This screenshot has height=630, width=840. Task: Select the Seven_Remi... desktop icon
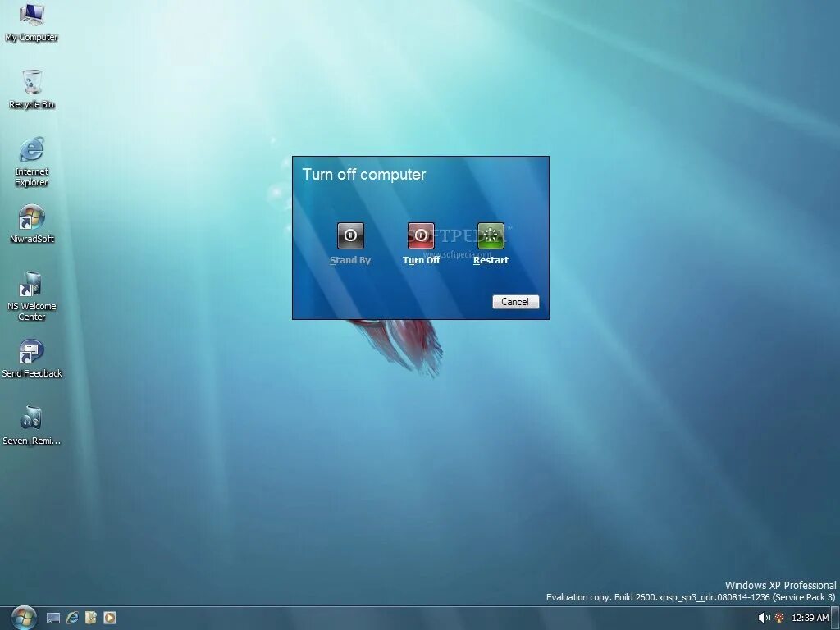(32, 426)
